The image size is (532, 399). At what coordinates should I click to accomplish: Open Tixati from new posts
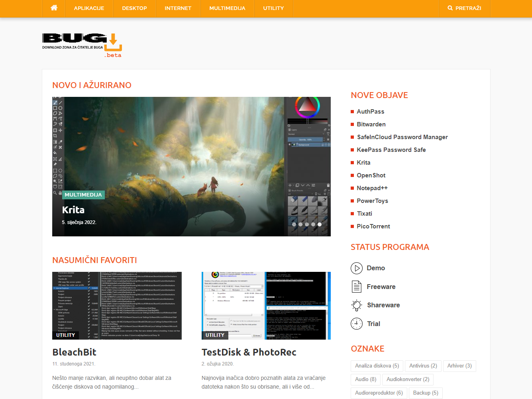coord(364,214)
